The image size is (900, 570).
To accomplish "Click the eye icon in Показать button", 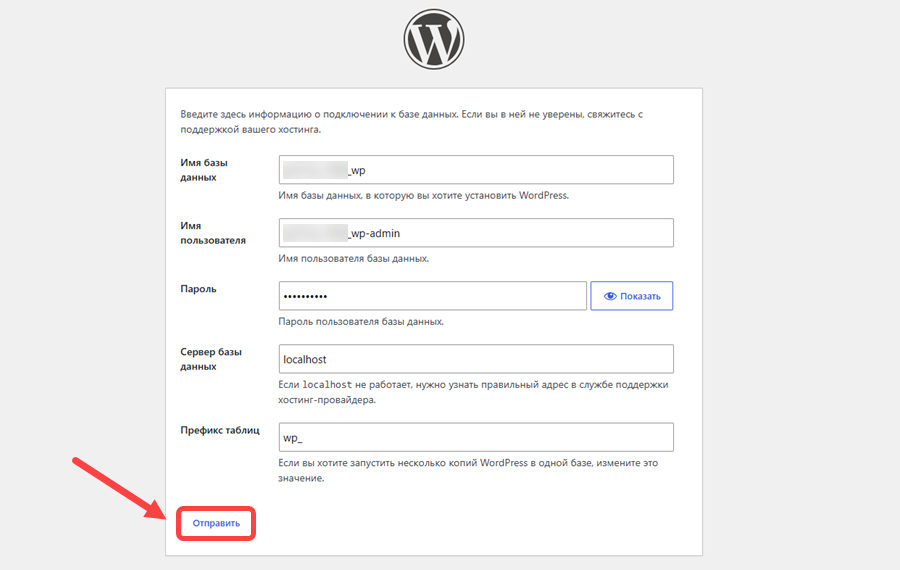I will 610,296.
